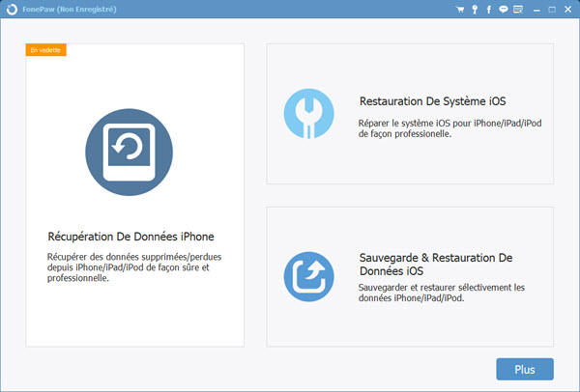Minimize the FonePaw window

(x=536, y=10)
